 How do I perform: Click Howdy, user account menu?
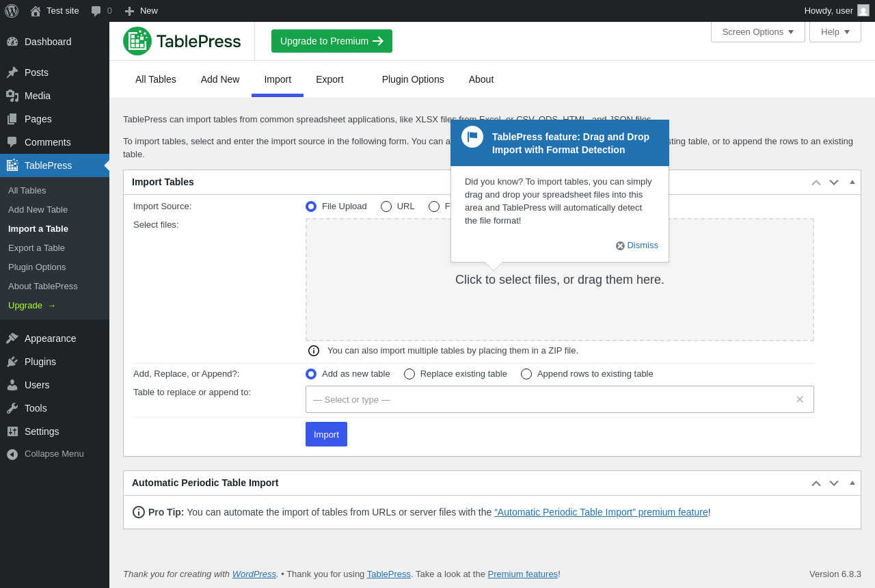837,11
